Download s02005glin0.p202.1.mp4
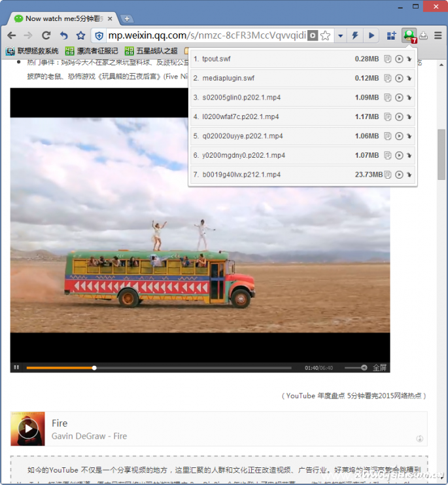The image size is (448, 485). pyautogui.click(x=409, y=98)
